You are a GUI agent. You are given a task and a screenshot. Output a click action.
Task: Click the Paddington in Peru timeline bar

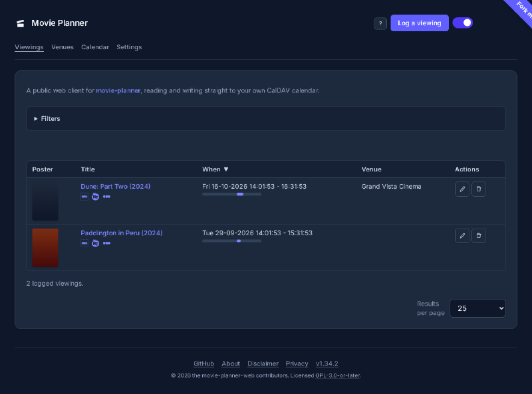[231, 241]
